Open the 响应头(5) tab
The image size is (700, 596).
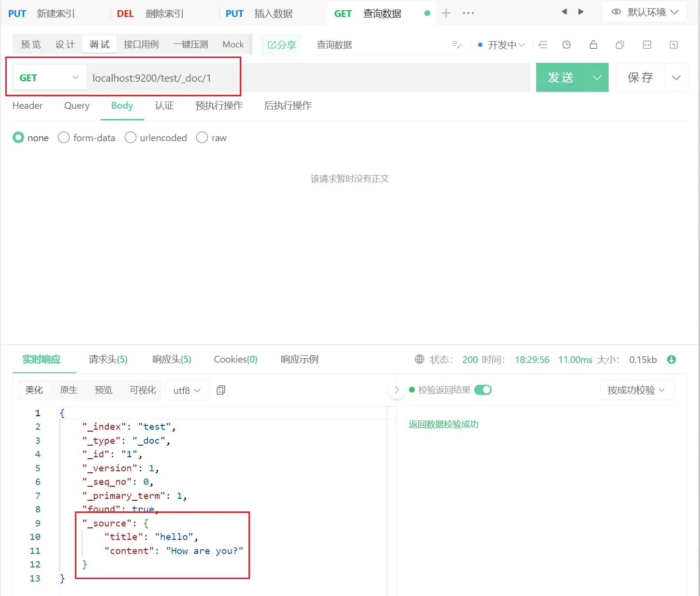(x=172, y=359)
